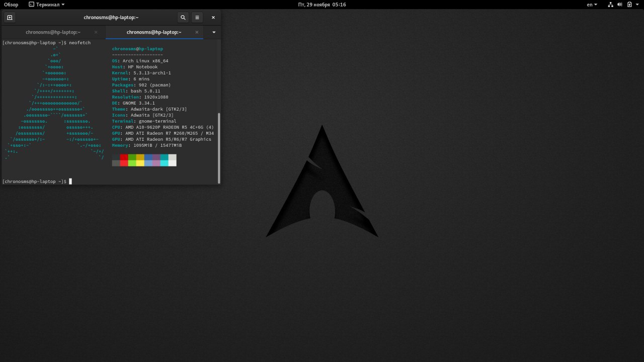The width and height of the screenshot is (644, 362).
Task: Click the Memory: 1095MiB line
Action: pos(147,145)
